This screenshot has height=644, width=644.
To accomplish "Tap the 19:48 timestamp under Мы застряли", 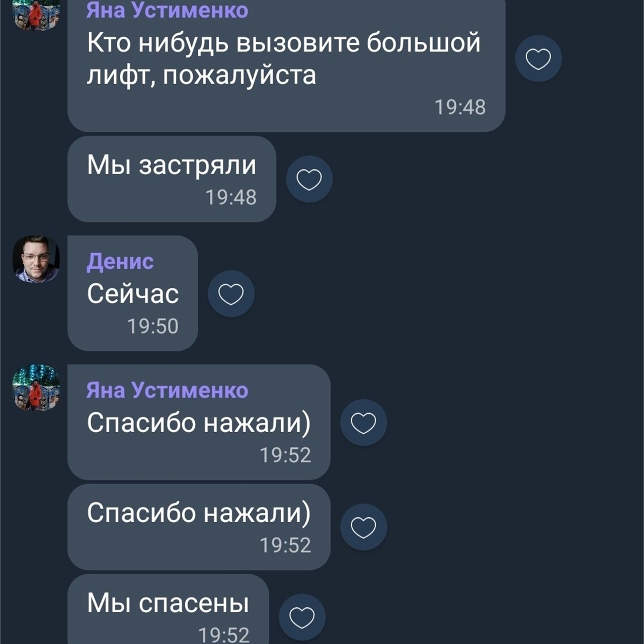I will point(231,197).
